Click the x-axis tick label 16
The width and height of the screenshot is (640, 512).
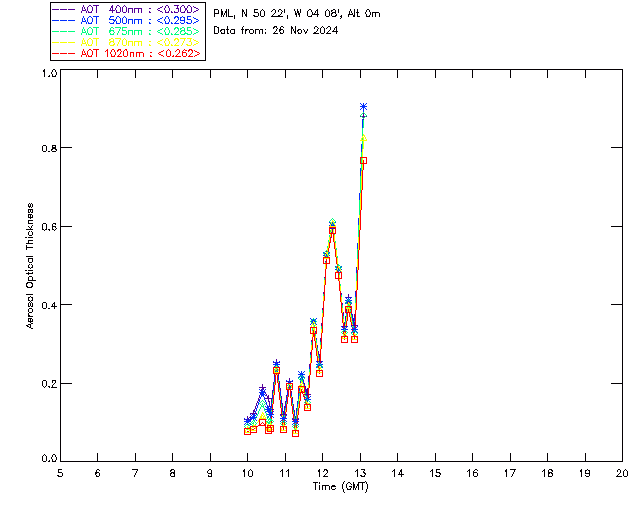(473, 473)
